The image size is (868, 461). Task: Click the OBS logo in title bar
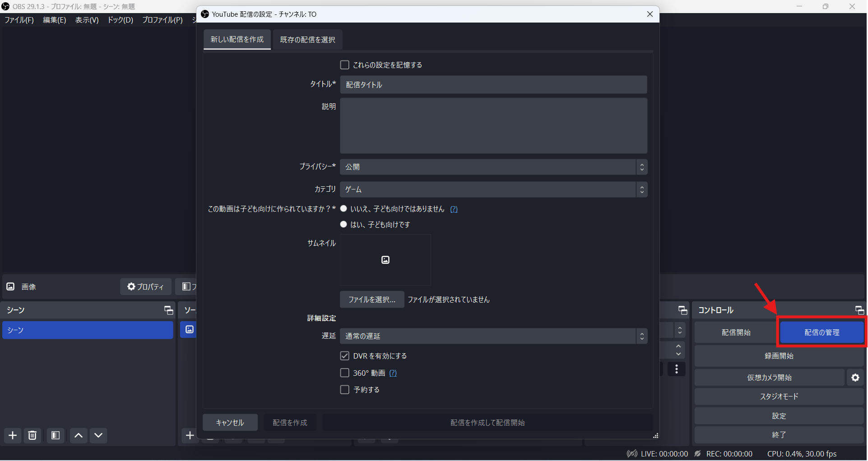[5, 6]
